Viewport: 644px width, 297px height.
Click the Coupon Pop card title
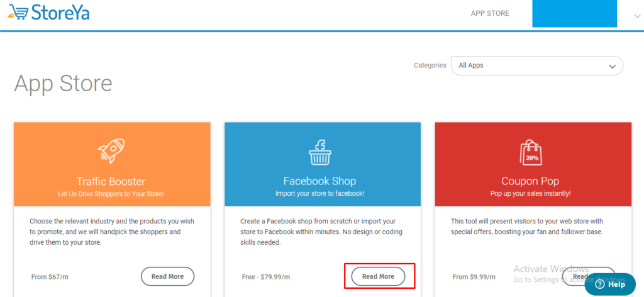coord(530,181)
